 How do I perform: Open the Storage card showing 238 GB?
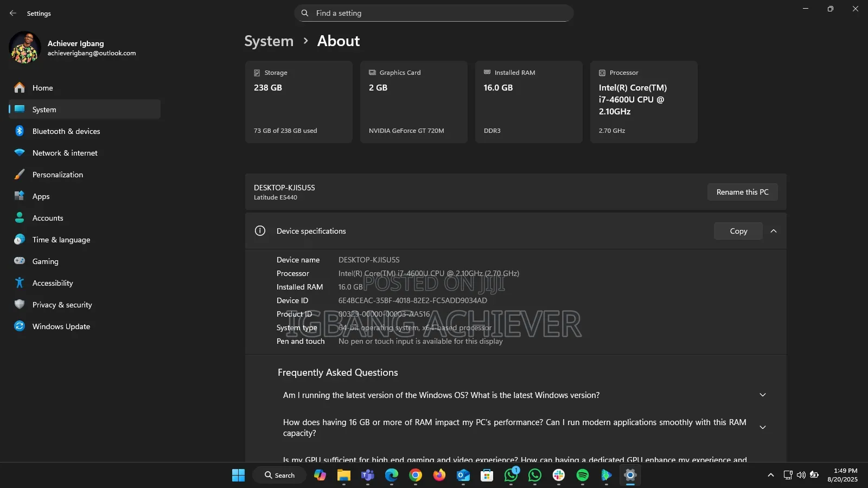299,102
